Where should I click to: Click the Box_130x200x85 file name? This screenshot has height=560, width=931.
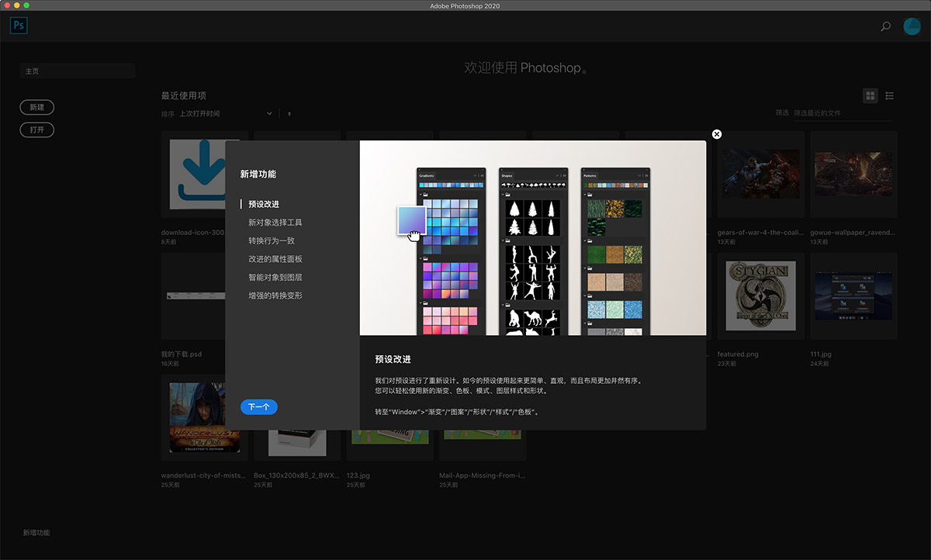(296, 475)
